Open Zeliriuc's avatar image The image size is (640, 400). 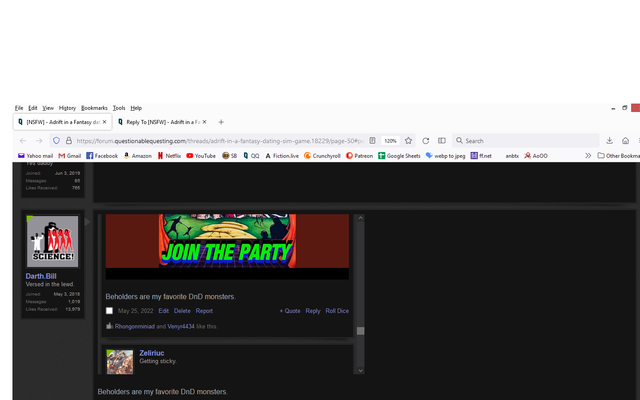[x=120, y=362]
